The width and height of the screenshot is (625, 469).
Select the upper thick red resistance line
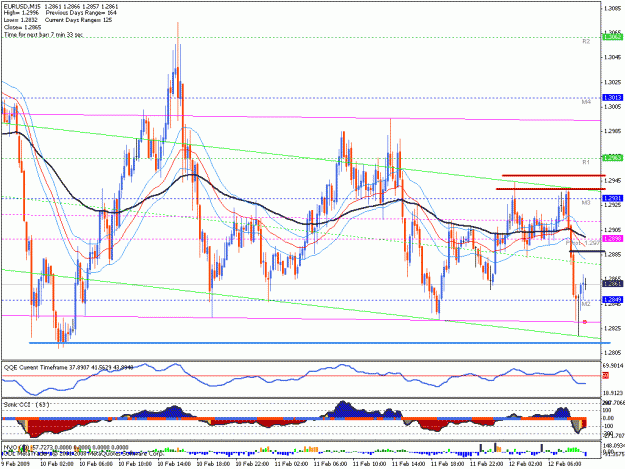coord(554,175)
